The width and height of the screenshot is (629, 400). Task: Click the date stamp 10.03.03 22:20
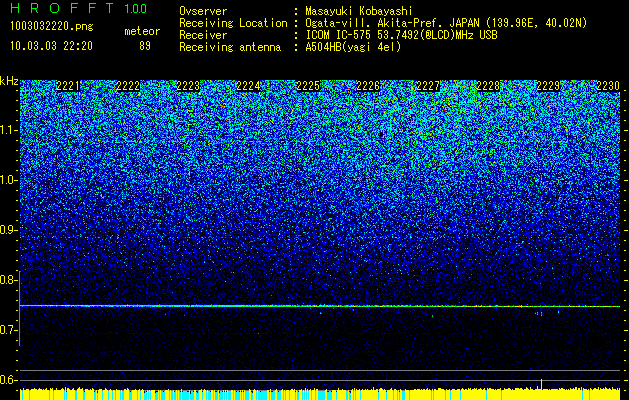tap(51, 46)
